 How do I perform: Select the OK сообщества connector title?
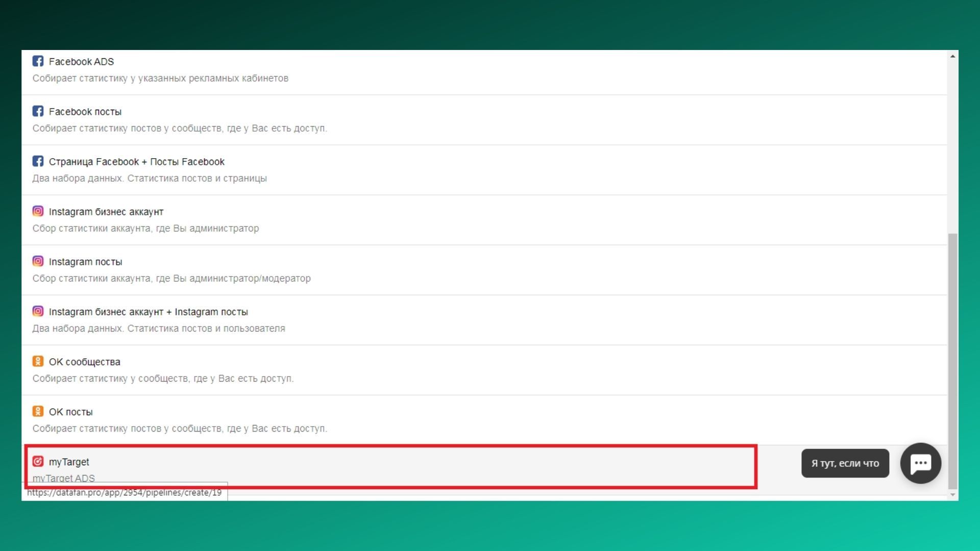(85, 362)
